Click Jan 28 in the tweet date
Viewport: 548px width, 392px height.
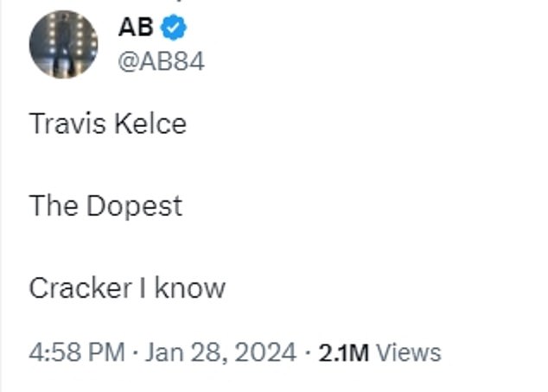click(x=179, y=351)
